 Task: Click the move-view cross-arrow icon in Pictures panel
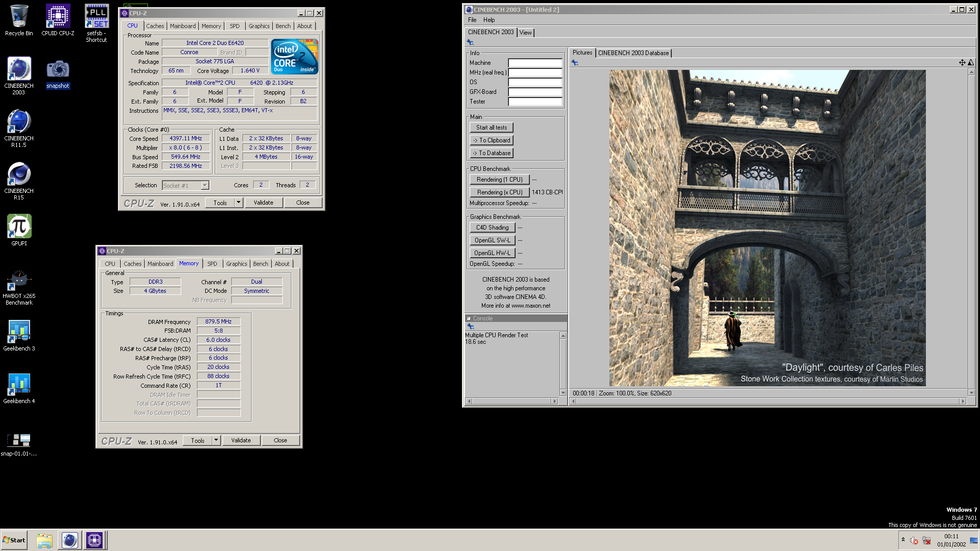(x=962, y=62)
